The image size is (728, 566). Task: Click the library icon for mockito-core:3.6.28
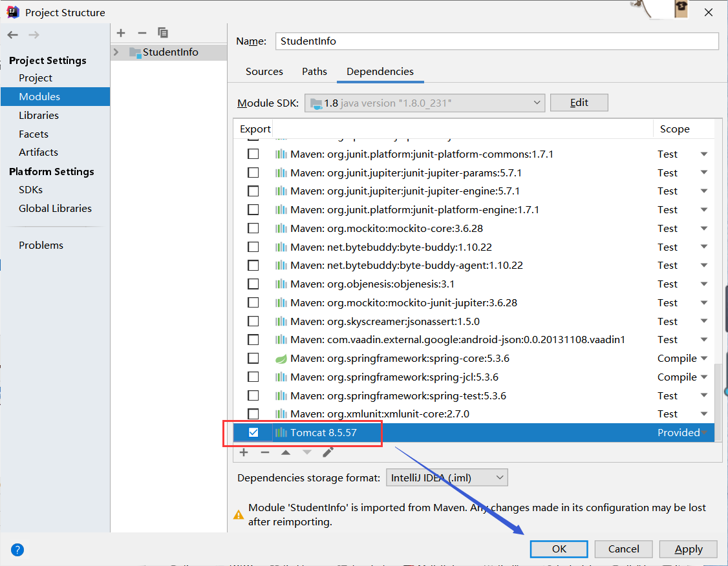[x=281, y=228]
